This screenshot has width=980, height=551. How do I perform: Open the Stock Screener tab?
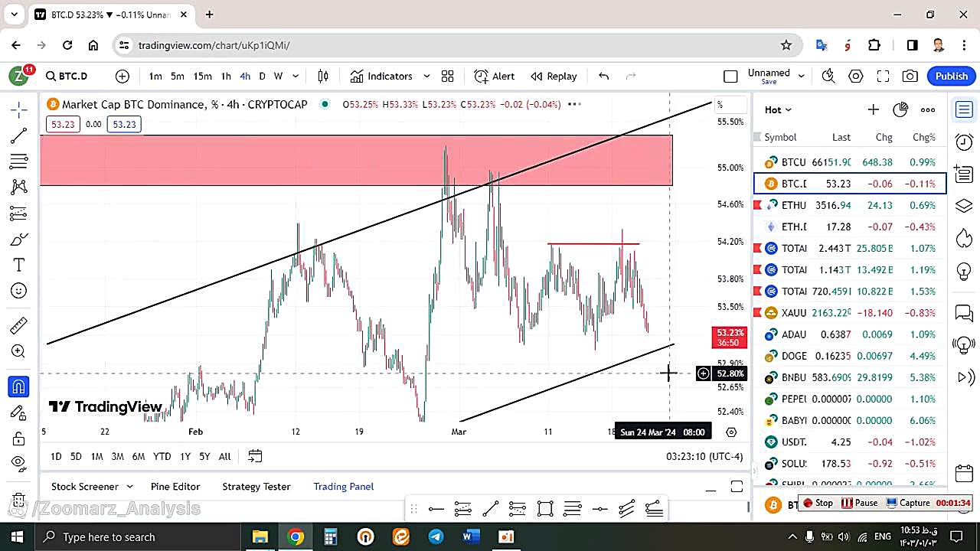point(84,486)
